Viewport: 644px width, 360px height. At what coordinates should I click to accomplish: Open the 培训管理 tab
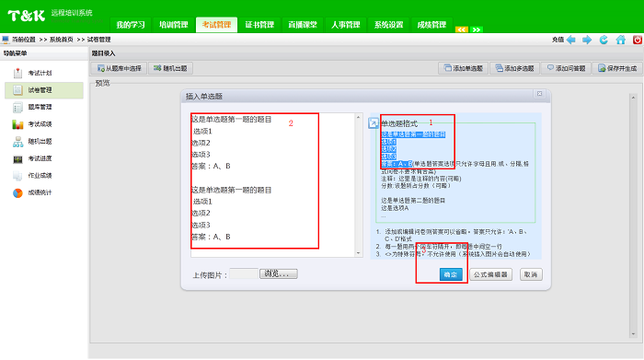point(173,25)
